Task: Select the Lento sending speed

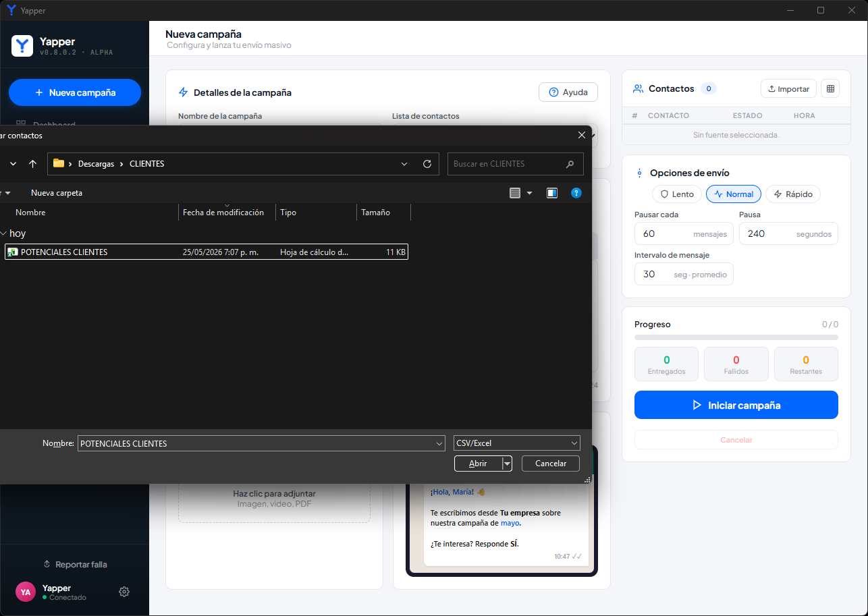Action: point(677,194)
